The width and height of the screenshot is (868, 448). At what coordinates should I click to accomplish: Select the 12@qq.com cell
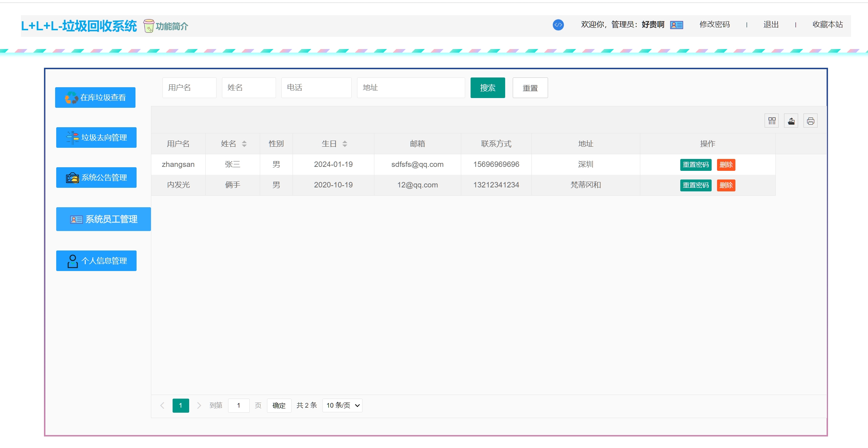point(418,185)
